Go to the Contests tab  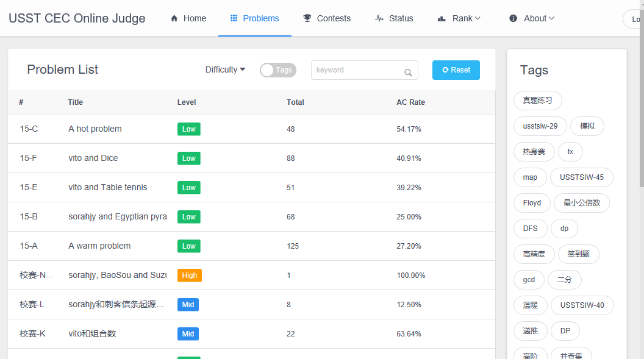333,18
